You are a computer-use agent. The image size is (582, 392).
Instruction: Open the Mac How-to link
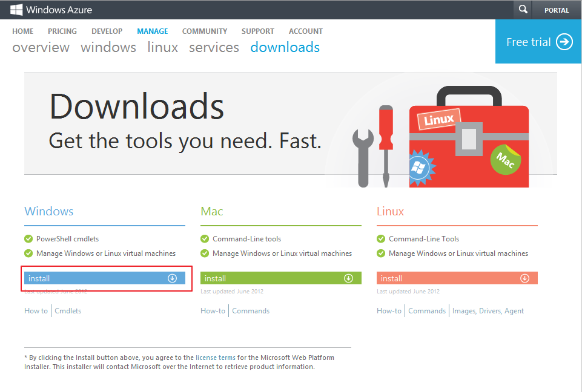coord(213,311)
